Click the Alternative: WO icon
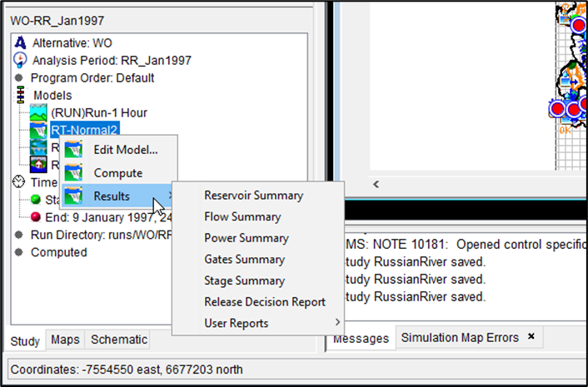The height and width of the screenshot is (387, 588). click(21, 42)
